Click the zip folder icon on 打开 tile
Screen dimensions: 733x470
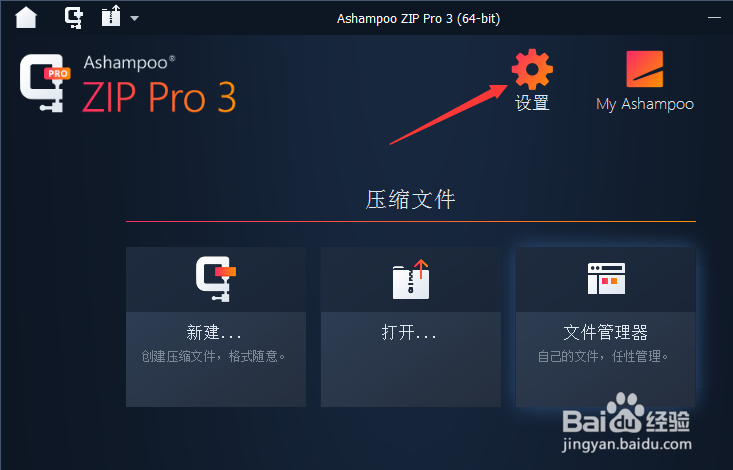click(x=411, y=279)
